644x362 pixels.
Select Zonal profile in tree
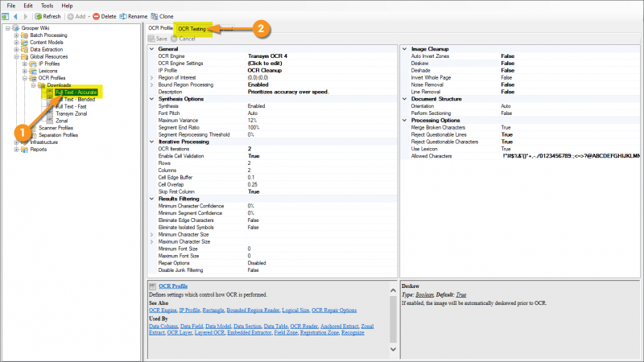pyautogui.click(x=62, y=121)
